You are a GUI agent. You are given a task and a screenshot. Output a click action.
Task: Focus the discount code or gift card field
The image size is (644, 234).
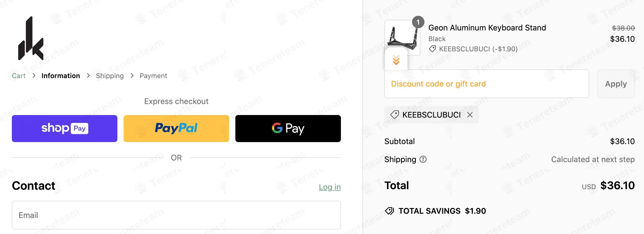[x=487, y=84]
